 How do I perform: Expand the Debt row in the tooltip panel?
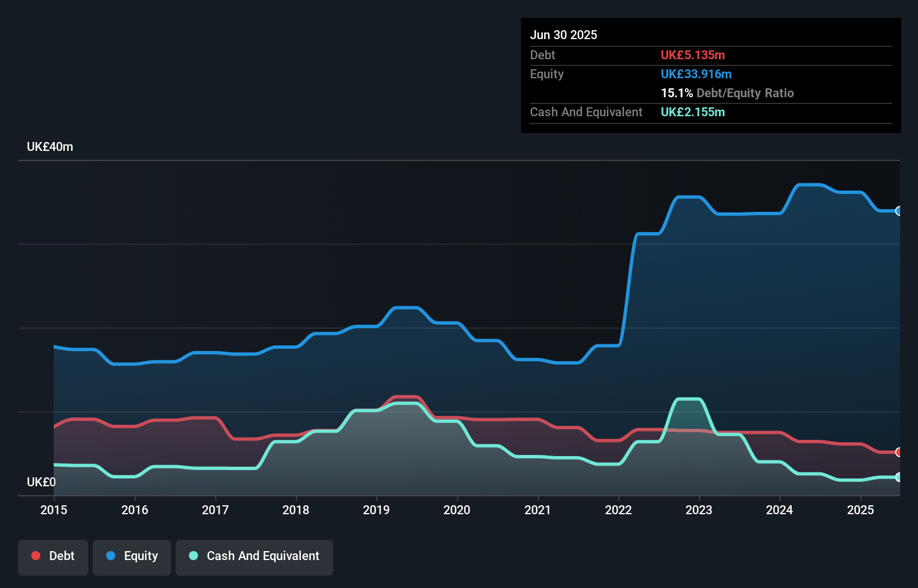click(542, 55)
